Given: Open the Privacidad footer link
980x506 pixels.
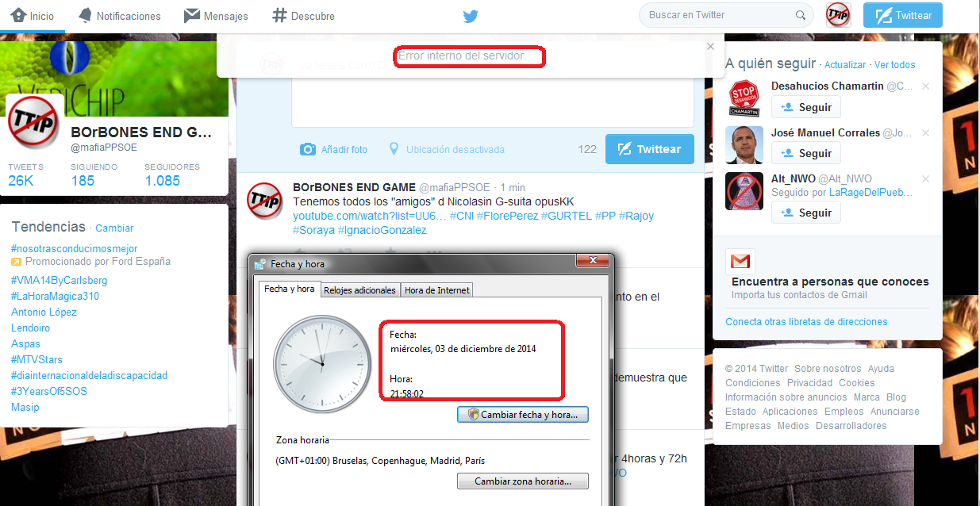Looking at the screenshot, I should (x=810, y=383).
